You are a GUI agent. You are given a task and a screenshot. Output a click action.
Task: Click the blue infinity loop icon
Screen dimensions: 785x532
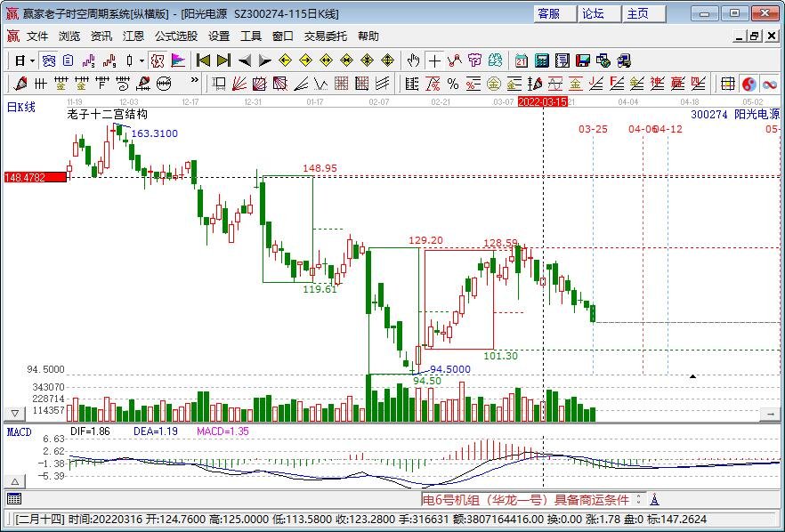770,84
